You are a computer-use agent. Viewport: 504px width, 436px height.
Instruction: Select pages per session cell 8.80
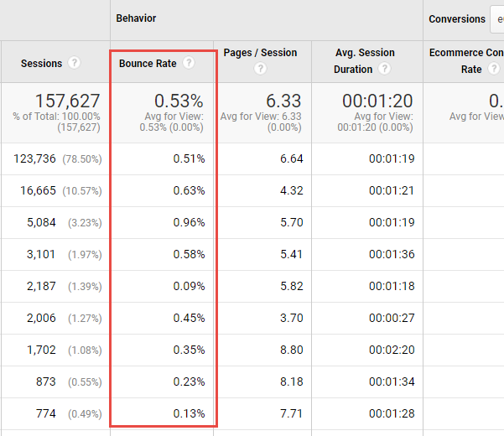(292, 350)
